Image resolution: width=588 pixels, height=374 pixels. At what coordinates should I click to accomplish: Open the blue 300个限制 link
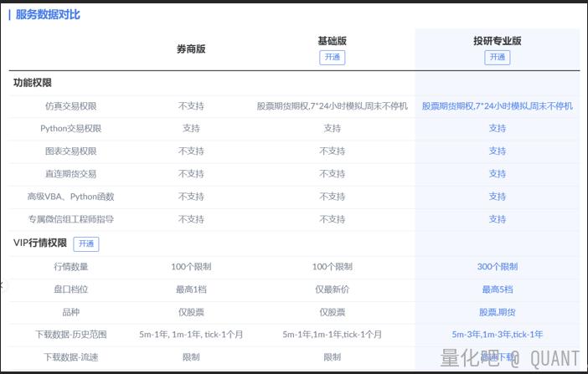pos(497,267)
